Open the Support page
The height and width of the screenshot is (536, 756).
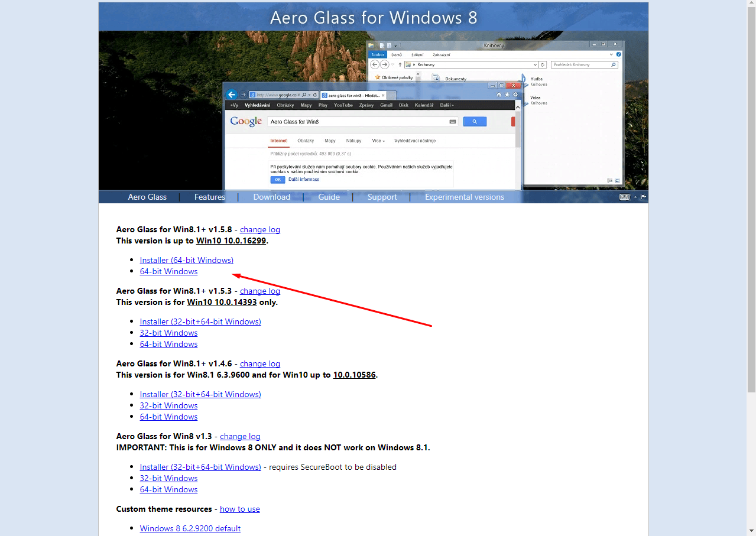382,197
